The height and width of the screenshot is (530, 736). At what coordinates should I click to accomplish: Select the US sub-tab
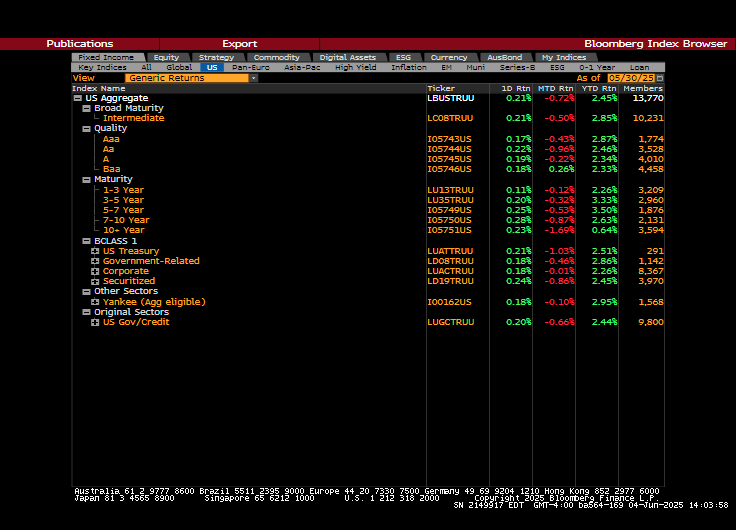point(212,68)
